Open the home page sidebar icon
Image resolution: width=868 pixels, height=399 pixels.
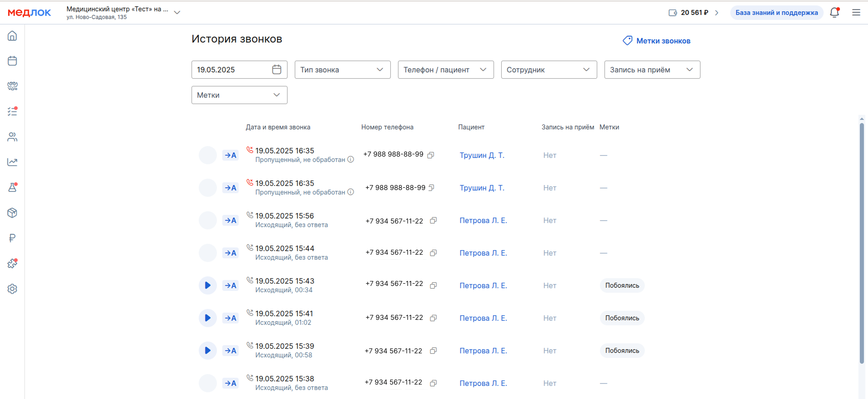(x=12, y=36)
